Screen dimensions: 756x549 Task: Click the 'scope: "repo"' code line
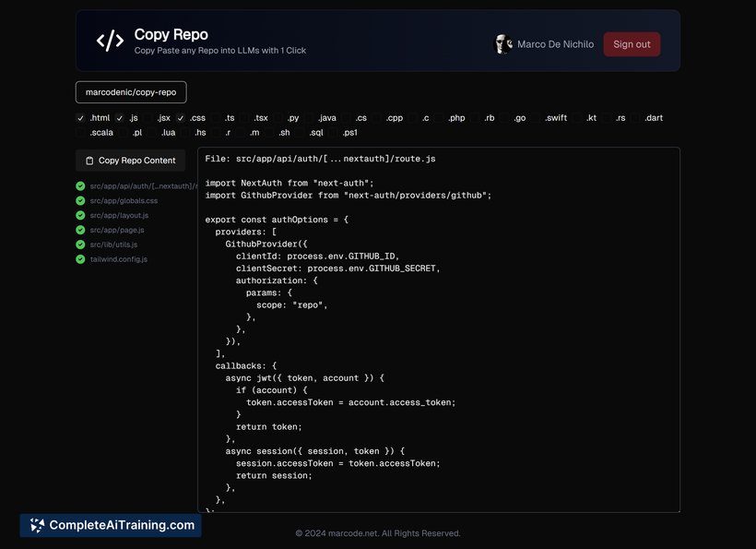[x=291, y=304]
